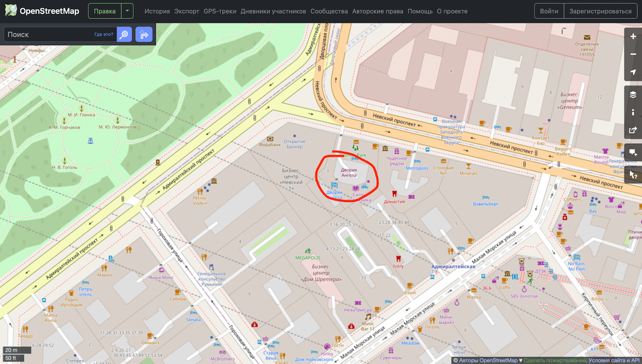This screenshot has height=364, width=642.
Task: Click the Music Bar 11 note icon
Action: pos(368,316)
